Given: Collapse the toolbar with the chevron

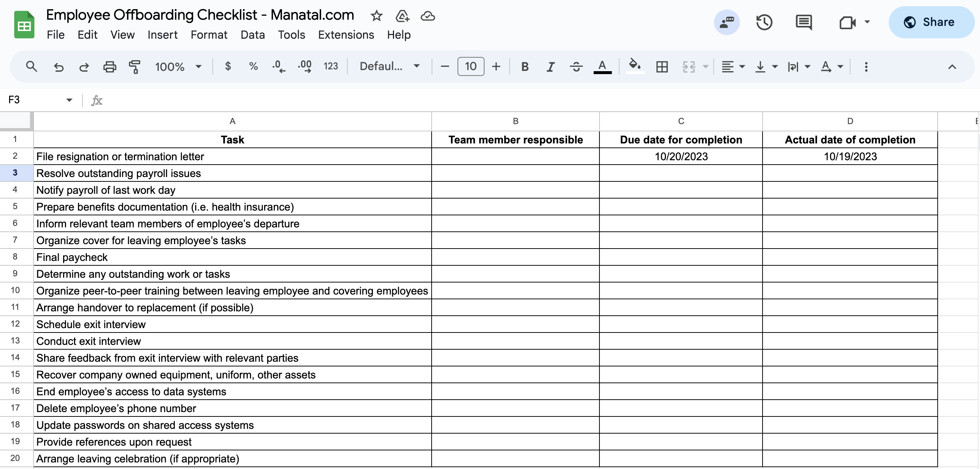Looking at the screenshot, I should [952, 67].
